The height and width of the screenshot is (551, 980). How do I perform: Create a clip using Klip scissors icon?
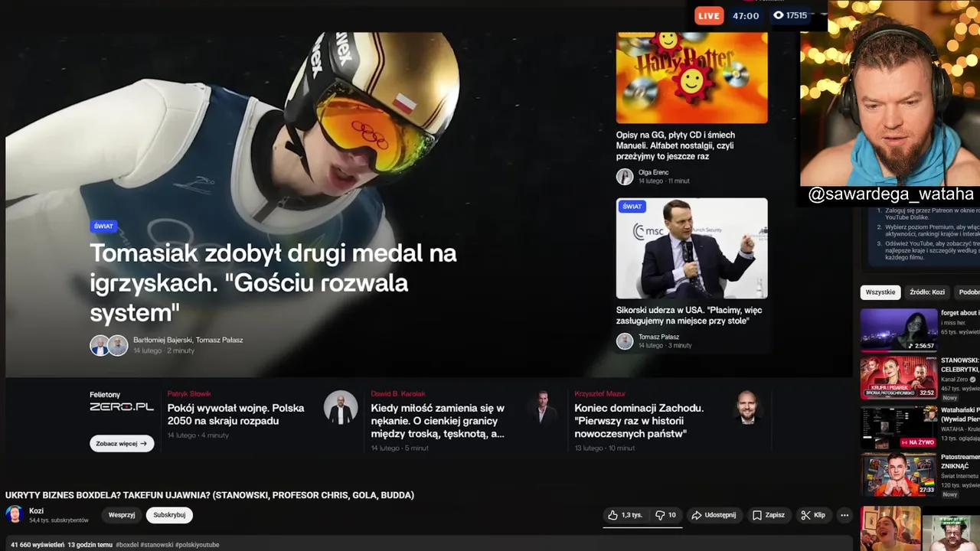click(x=805, y=515)
